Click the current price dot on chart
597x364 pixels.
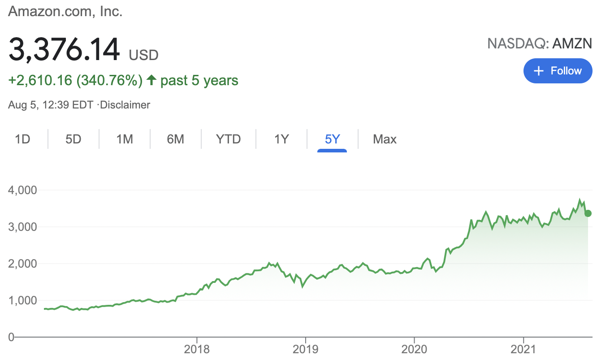pyautogui.click(x=588, y=213)
